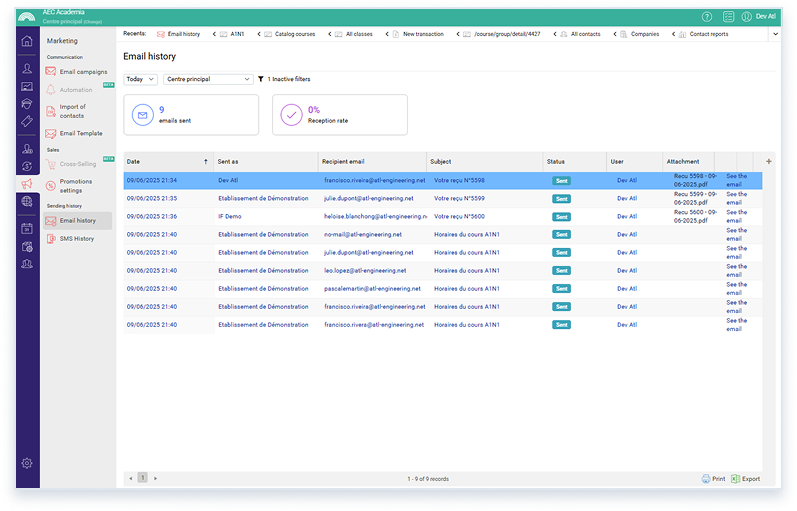The width and height of the screenshot is (797, 511).
Task: Click the Print button
Action: 713,479
